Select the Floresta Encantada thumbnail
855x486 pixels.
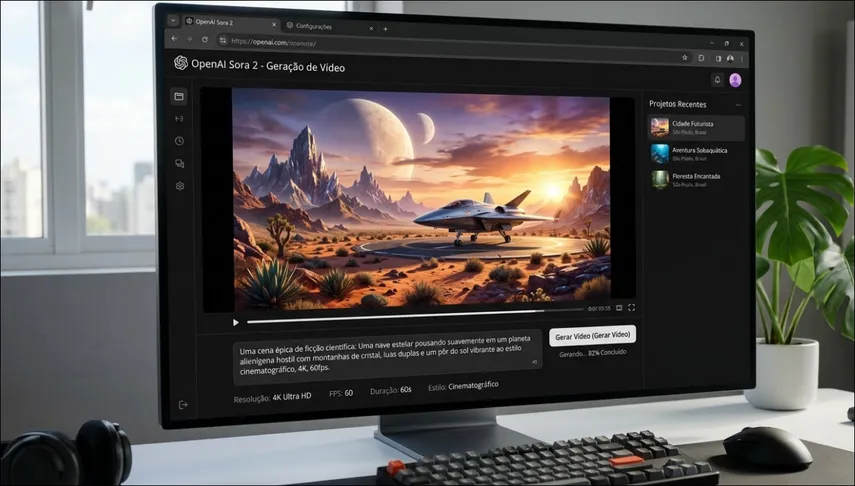(x=660, y=180)
